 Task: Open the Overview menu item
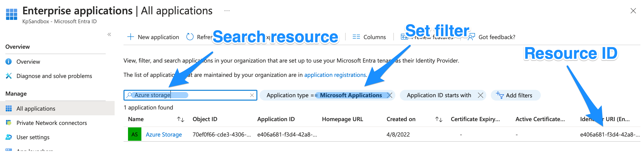coord(28,62)
